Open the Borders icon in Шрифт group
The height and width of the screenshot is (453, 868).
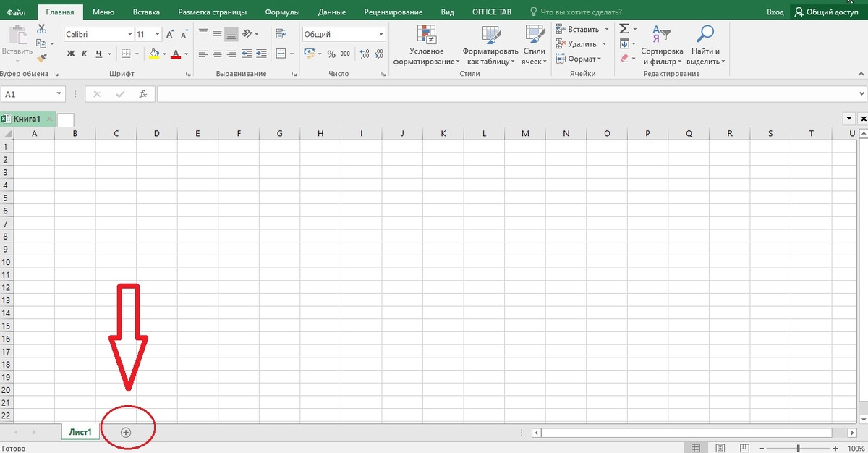126,54
